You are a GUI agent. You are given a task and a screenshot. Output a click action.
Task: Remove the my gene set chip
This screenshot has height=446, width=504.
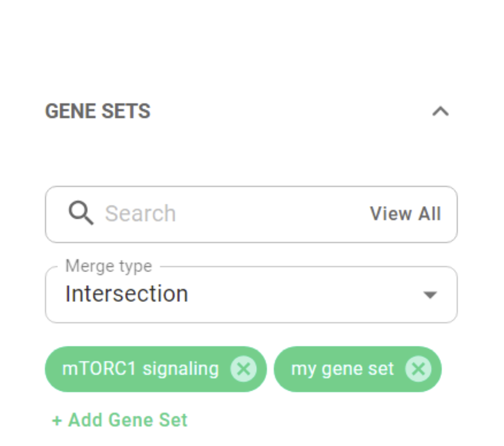(x=418, y=369)
